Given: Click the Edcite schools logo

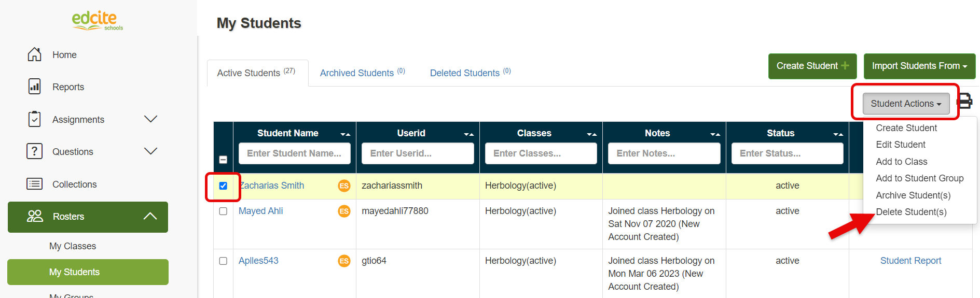Looking at the screenshot, I should tap(97, 21).
